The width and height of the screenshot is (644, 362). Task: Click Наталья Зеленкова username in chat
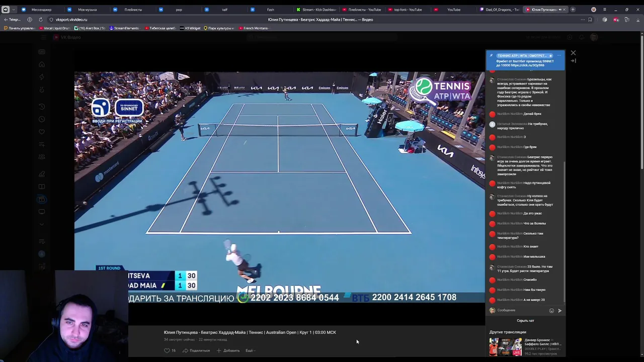(x=512, y=124)
